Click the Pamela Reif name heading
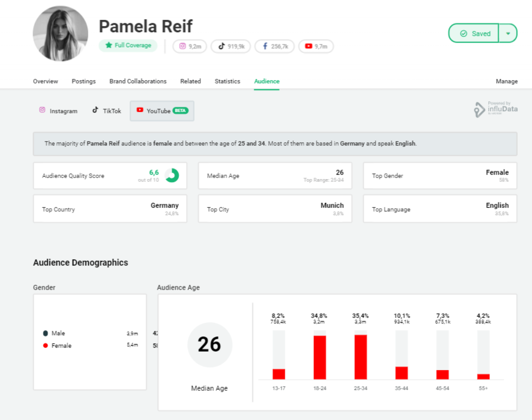Viewport: 532px width, 420px height. pyautogui.click(x=146, y=26)
